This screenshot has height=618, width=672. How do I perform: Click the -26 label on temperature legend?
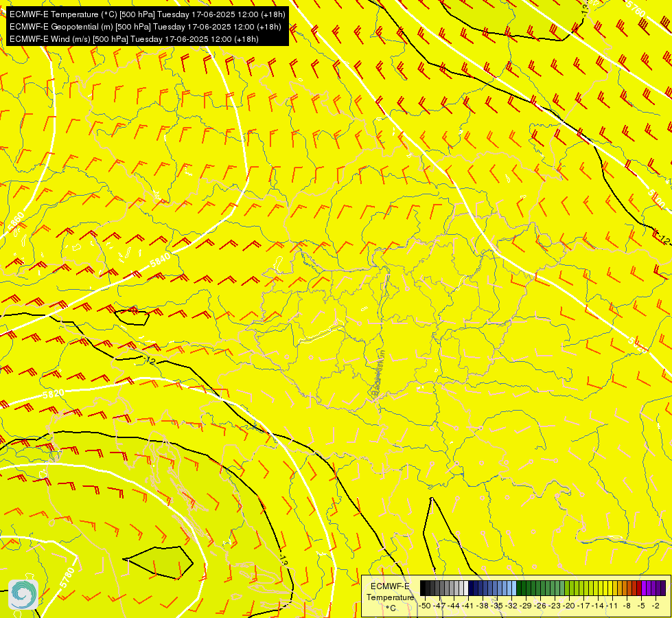click(x=540, y=606)
